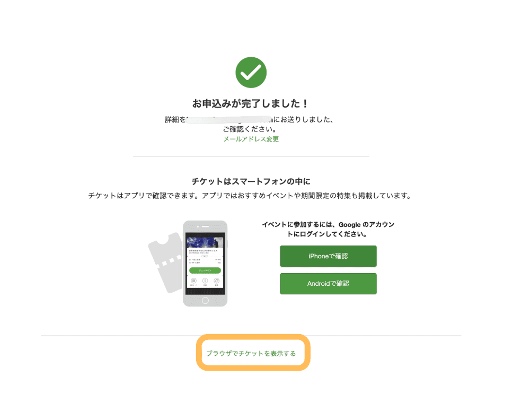Click the phone mockup's round home button

(x=205, y=301)
